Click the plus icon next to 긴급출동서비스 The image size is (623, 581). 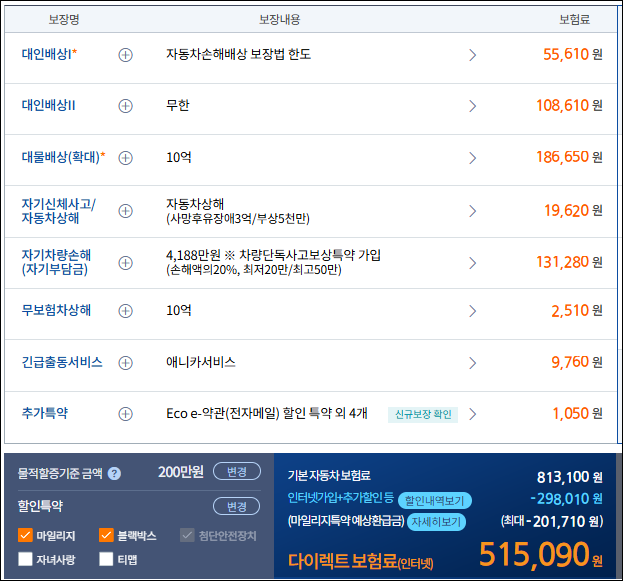(x=126, y=363)
